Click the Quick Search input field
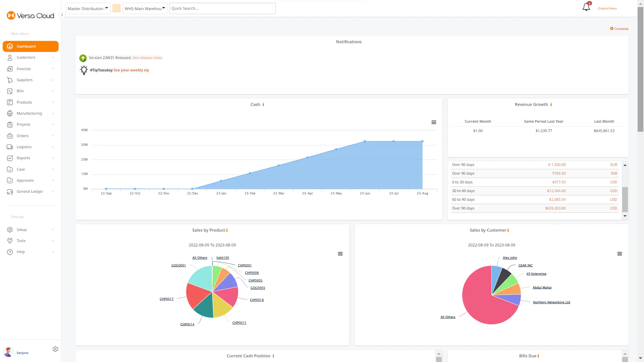 click(x=222, y=8)
